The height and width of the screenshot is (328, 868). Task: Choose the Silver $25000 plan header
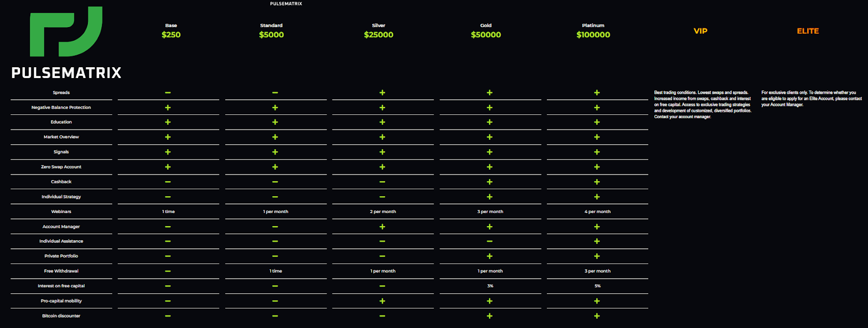[x=379, y=31]
